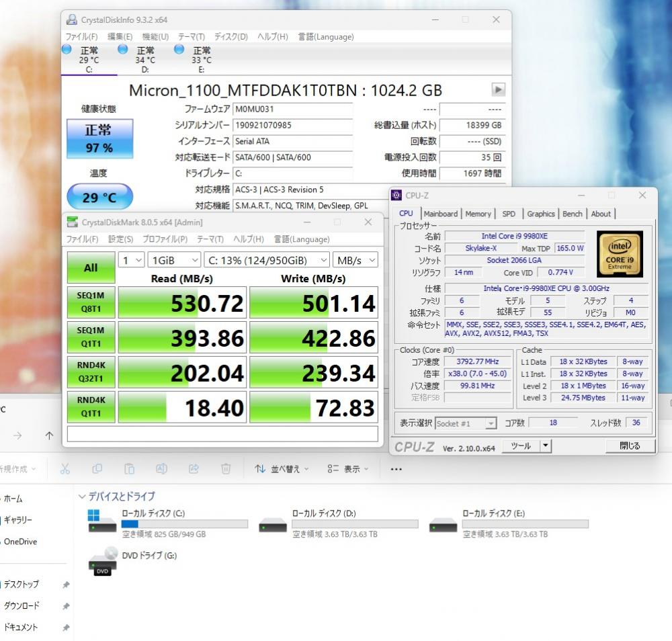This screenshot has height=641, width=672.
Task: Click the Forward arrow in Explorer navigation
Action: click(17, 436)
